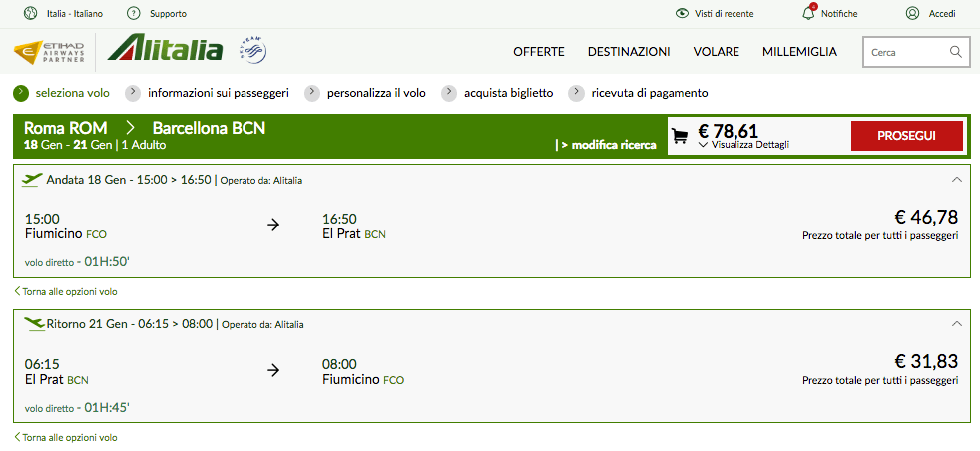Open the OFFERTE menu

click(538, 52)
